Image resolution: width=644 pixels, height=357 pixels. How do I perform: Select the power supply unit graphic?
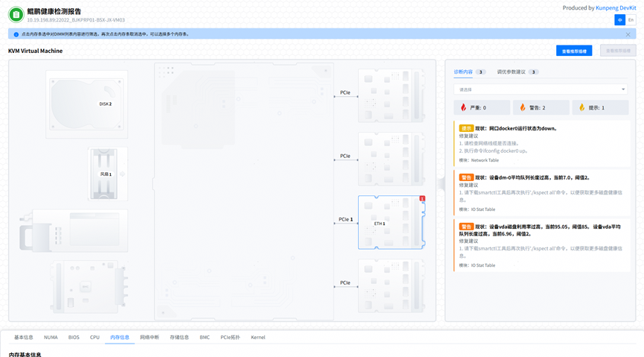point(74,231)
